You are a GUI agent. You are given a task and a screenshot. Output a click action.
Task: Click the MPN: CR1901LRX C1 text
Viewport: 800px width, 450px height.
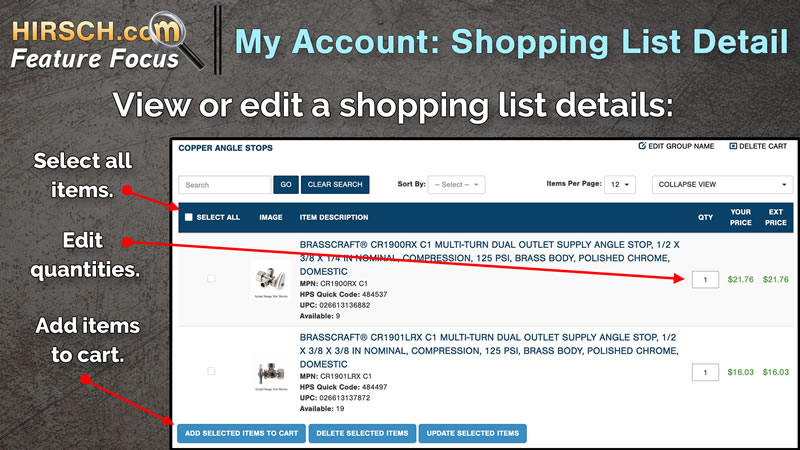[x=336, y=377]
